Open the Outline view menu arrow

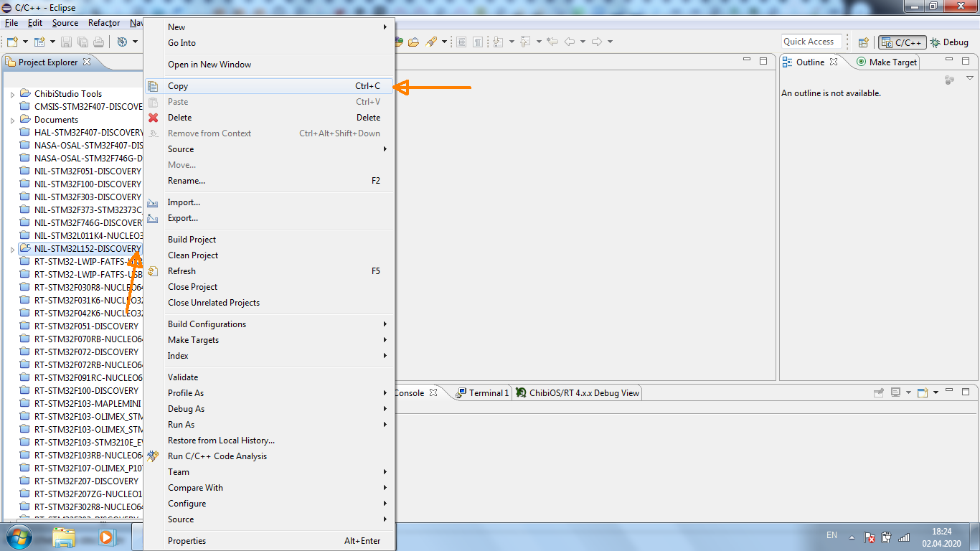coord(970,78)
